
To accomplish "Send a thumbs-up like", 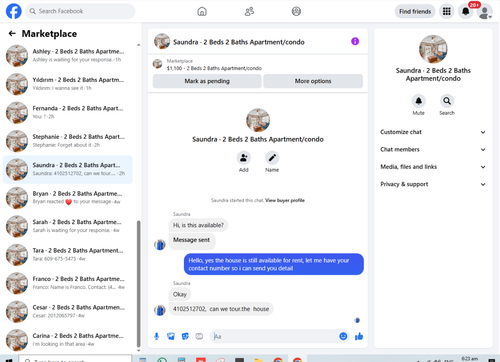I will [359, 336].
